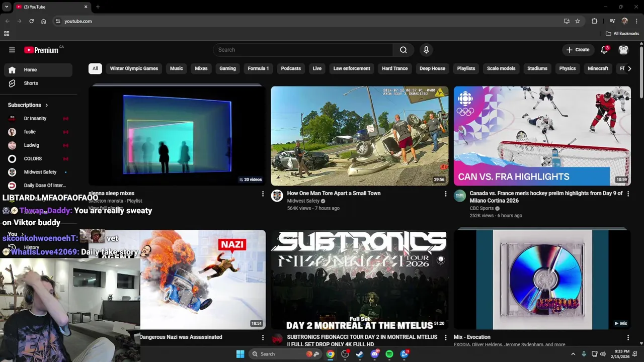Image resolution: width=644 pixels, height=362 pixels.
Task: Open Ludwig subscription channel
Action: (38, 145)
